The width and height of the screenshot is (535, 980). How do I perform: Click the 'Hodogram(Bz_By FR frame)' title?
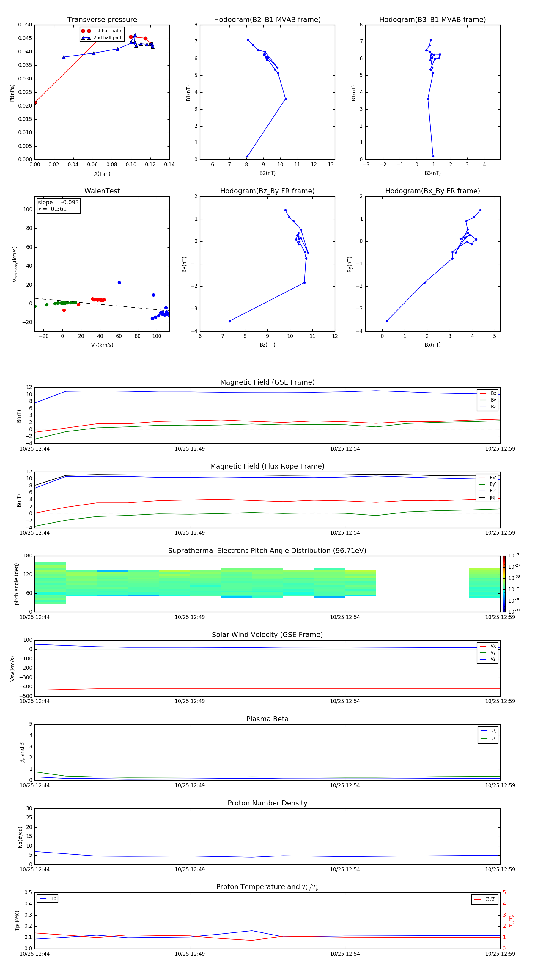[x=267, y=191]
